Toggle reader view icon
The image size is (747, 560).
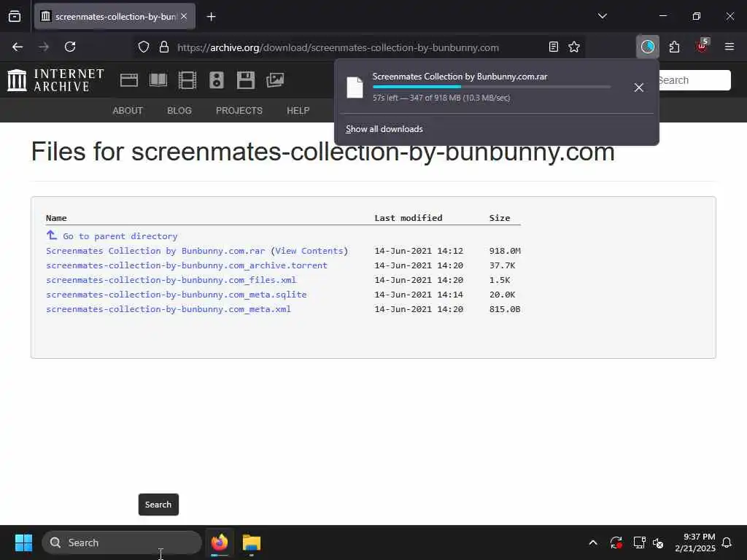pos(553,47)
